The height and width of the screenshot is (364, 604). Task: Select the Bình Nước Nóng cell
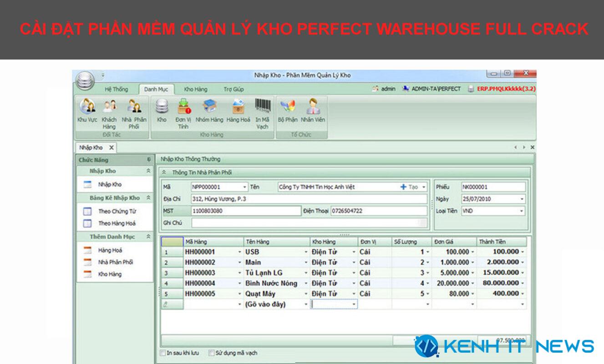pyautogui.click(x=277, y=283)
